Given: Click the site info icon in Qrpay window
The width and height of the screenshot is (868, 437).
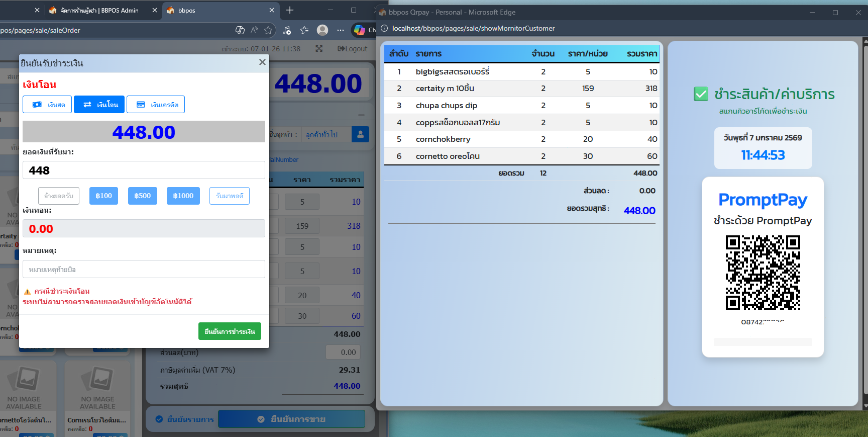Looking at the screenshot, I should pos(384,28).
